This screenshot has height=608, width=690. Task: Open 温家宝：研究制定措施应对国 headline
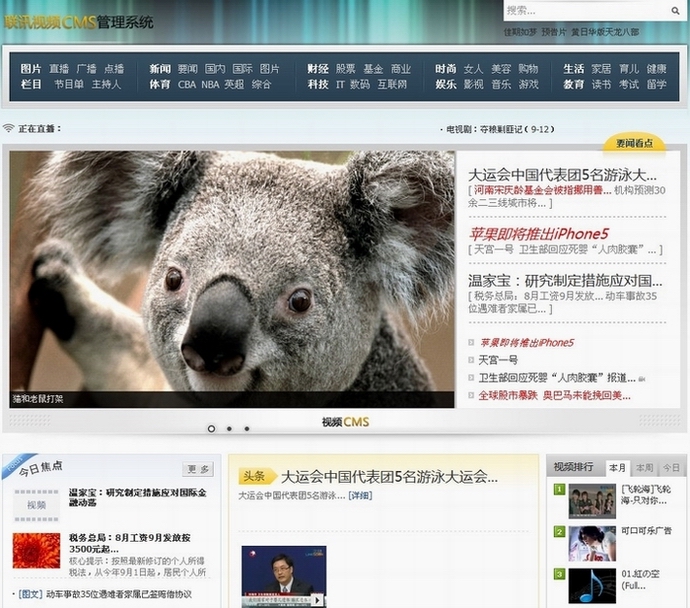click(x=565, y=281)
